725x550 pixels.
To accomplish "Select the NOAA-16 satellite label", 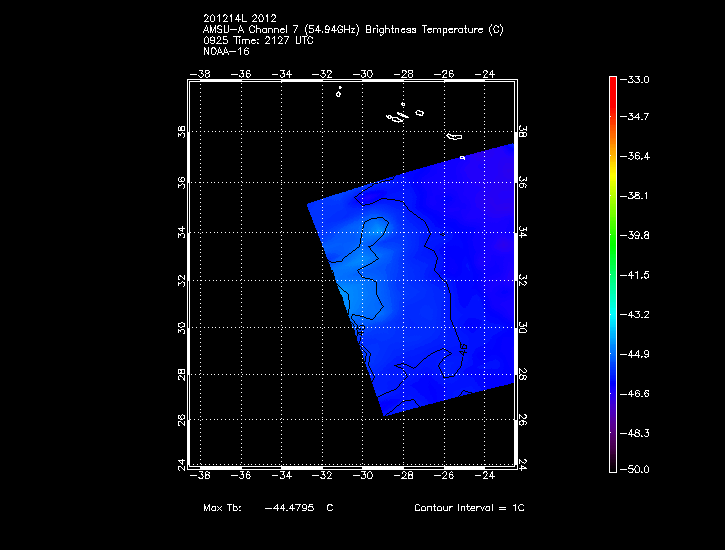I will click(225, 51).
